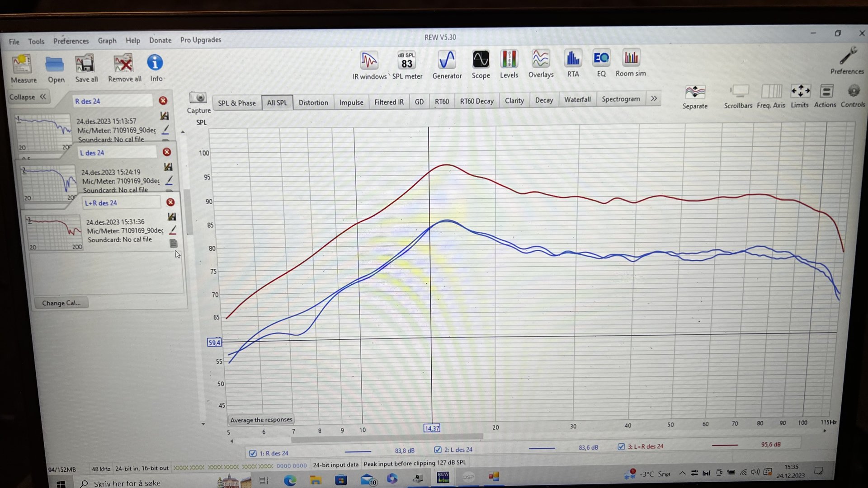Toggle the L des 24 trace checkbox
Viewport: 868px width, 488px height.
point(438,450)
